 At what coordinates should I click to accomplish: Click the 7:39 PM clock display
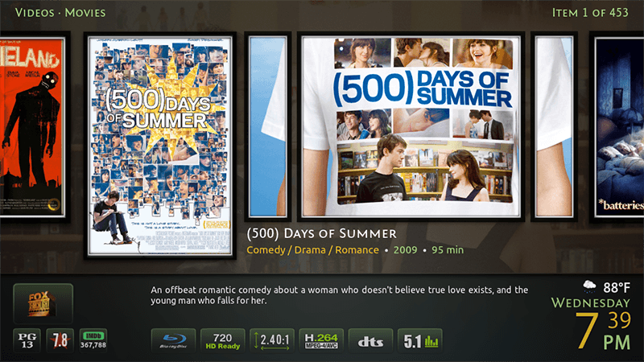[x=603, y=331]
